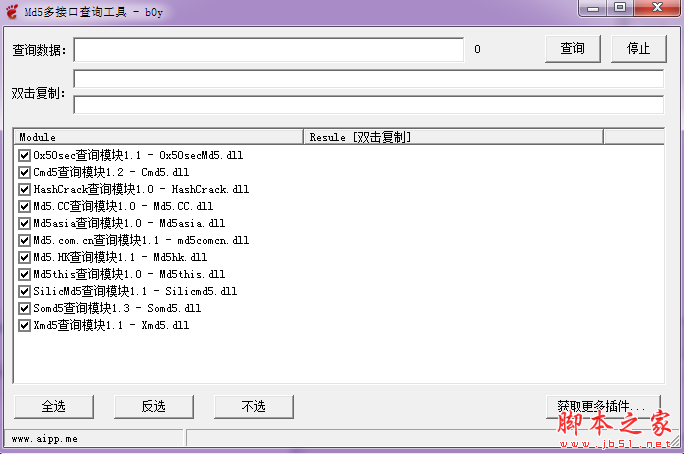Select the text Md5.CC.dll module row
Image resolution: width=684 pixels, height=455 pixels.
[x=123, y=206]
